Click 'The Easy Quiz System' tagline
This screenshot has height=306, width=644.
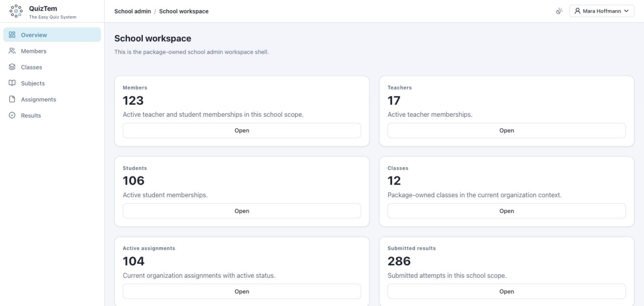pyautogui.click(x=53, y=17)
